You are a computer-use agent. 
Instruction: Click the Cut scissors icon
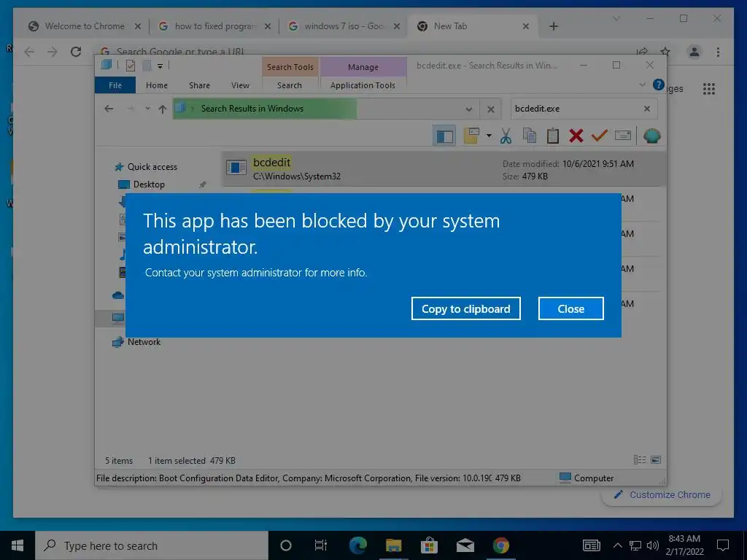coord(506,136)
